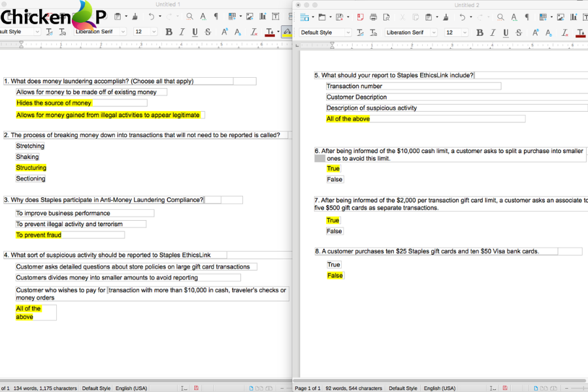The height and width of the screenshot is (392, 588).
Task: Click the highlighted answer 'Structuring' in the document
Action: [31, 168]
